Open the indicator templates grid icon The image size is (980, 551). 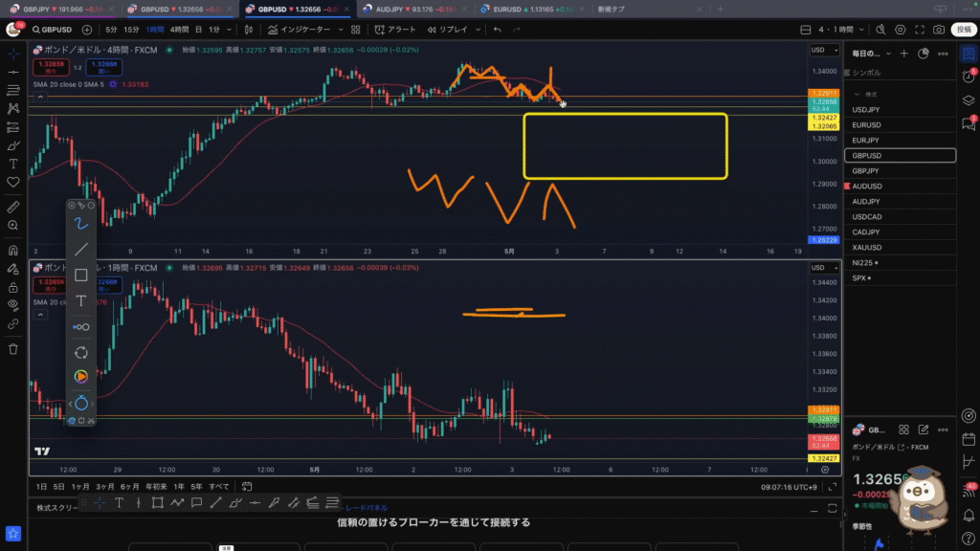click(356, 30)
